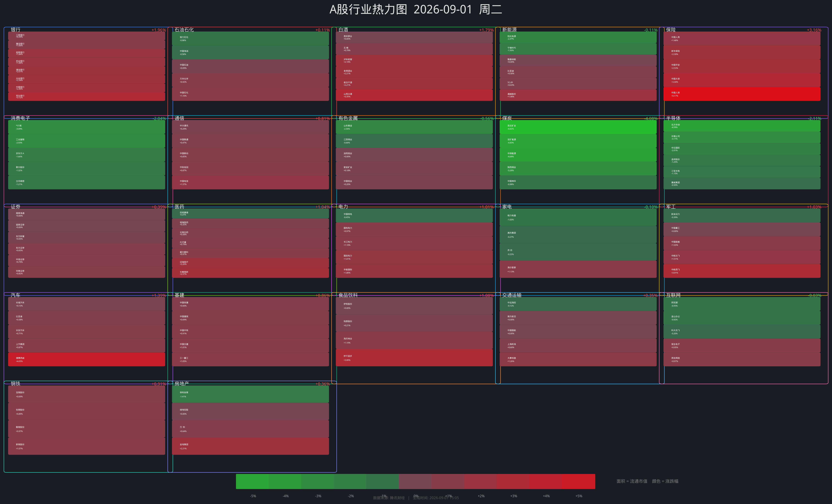Click the 金地集团 +2.21% tile
Image resolution: width=832 pixels, height=504 pixels.
pyautogui.click(x=250, y=446)
